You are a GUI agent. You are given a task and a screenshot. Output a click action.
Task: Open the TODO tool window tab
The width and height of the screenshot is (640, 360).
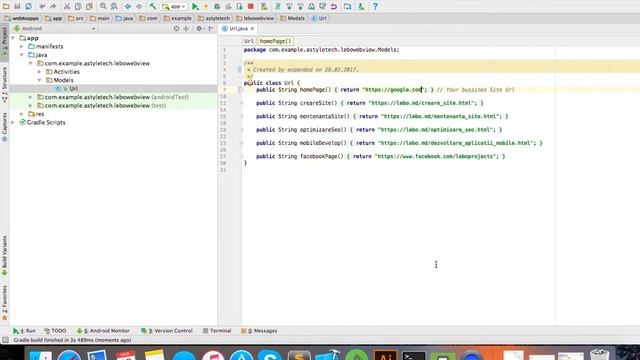click(x=55, y=331)
